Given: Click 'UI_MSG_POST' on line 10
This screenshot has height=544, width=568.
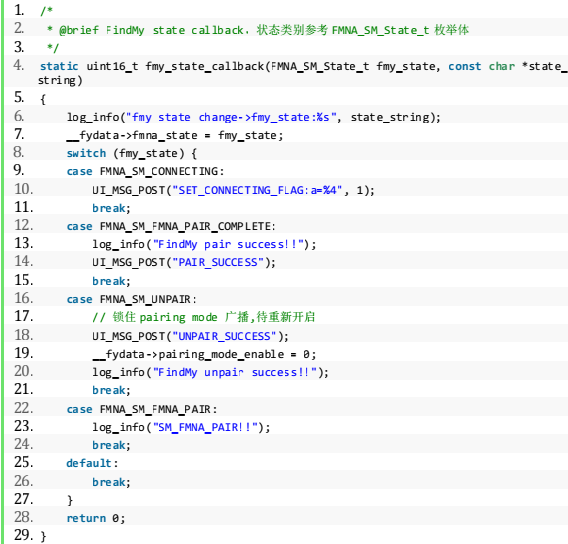Looking at the screenshot, I should click(129, 190).
